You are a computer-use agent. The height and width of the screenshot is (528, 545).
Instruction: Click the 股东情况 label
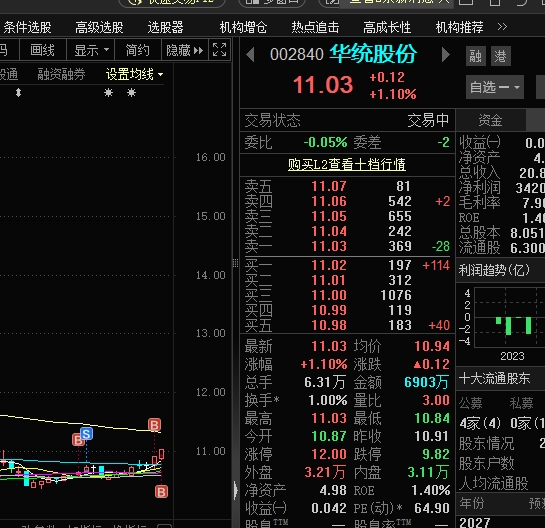pos(486,443)
